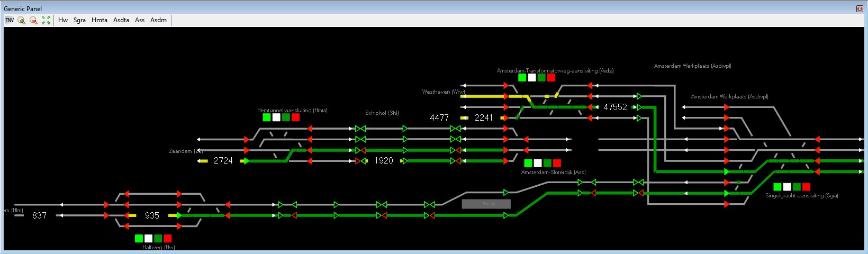Click the white square above Ass label

click(x=538, y=163)
